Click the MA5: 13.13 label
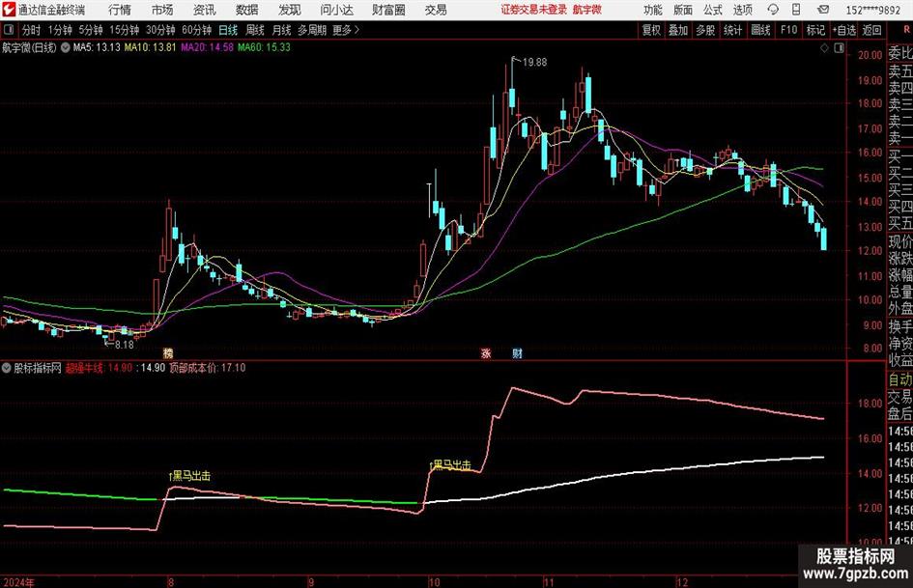The width and height of the screenshot is (913, 588). click(x=97, y=47)
